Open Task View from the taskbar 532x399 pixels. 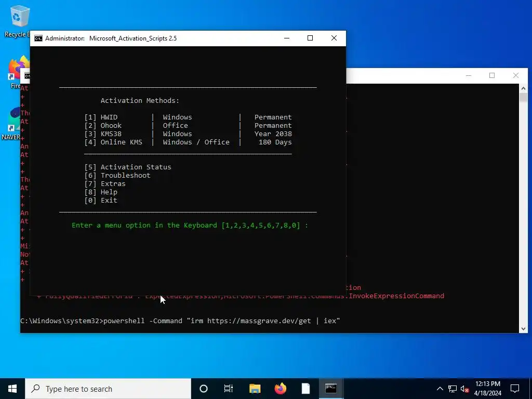(x=229, y=389)
